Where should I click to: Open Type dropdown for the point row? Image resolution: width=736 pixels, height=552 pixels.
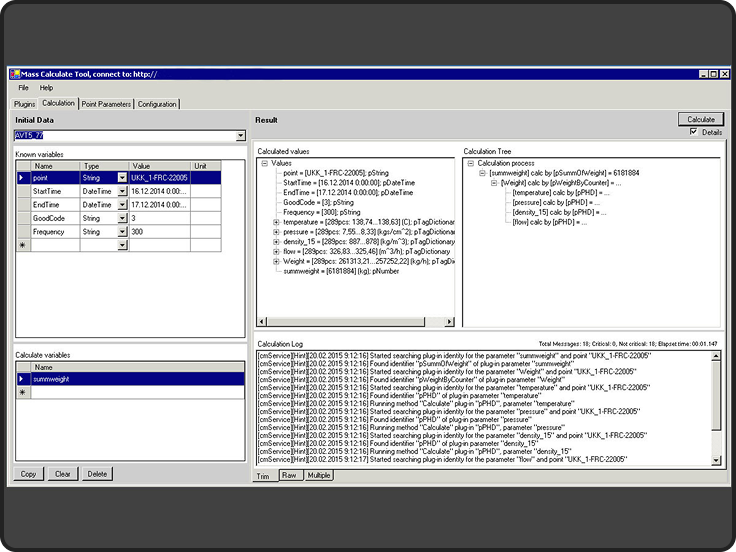(122, 177)
